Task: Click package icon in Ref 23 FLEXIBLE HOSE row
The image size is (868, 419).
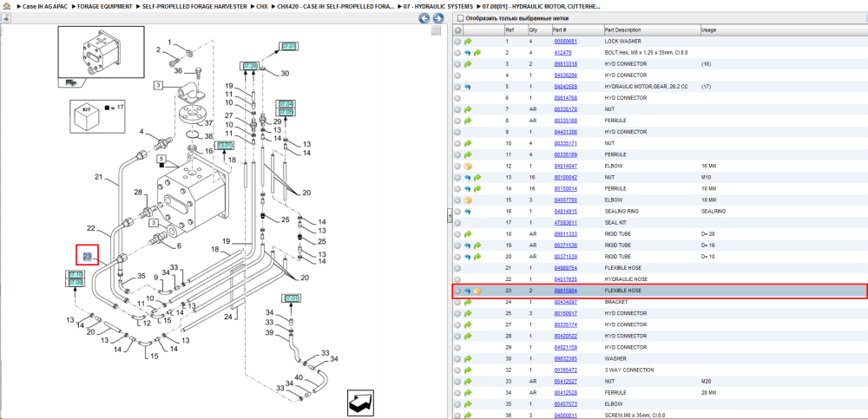Action: coord(477,291)
